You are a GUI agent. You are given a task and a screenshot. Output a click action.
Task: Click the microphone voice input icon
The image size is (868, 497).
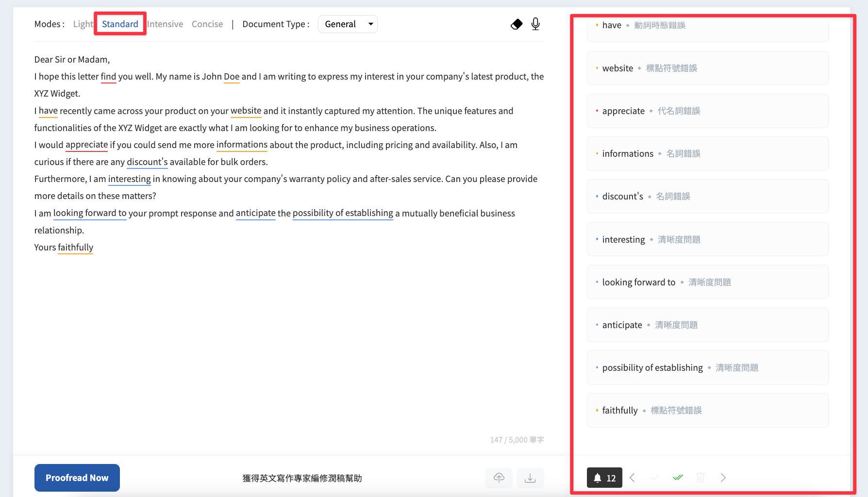pos(535,24)
